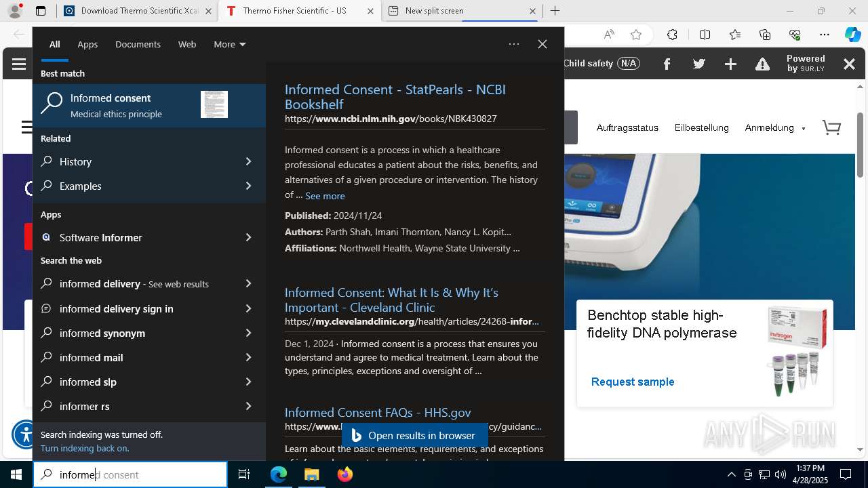Select the Informed consent best match
This screenshot has width=868, height=488.
(x=149, y=106)
